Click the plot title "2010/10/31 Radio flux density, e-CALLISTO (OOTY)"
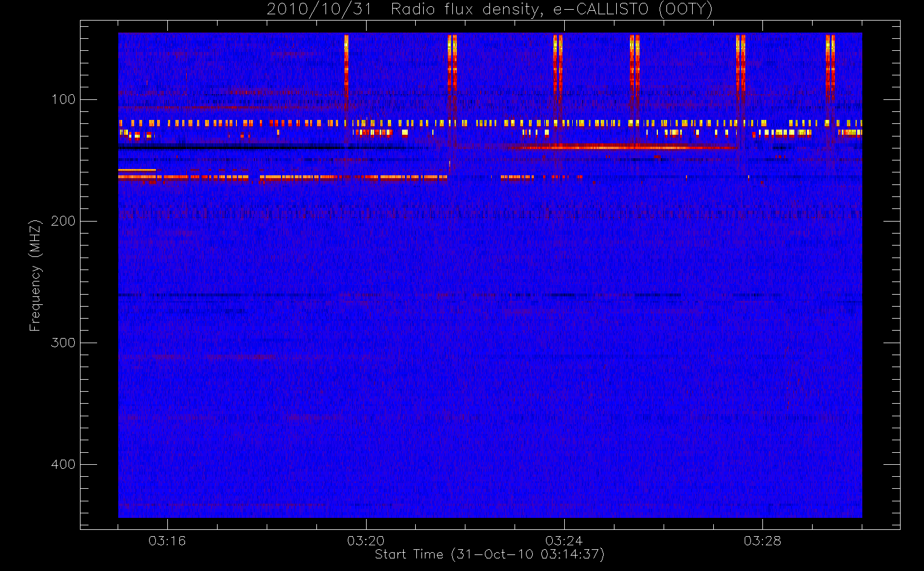The height and width of the screenshot is (571, 924). (490, 9)
